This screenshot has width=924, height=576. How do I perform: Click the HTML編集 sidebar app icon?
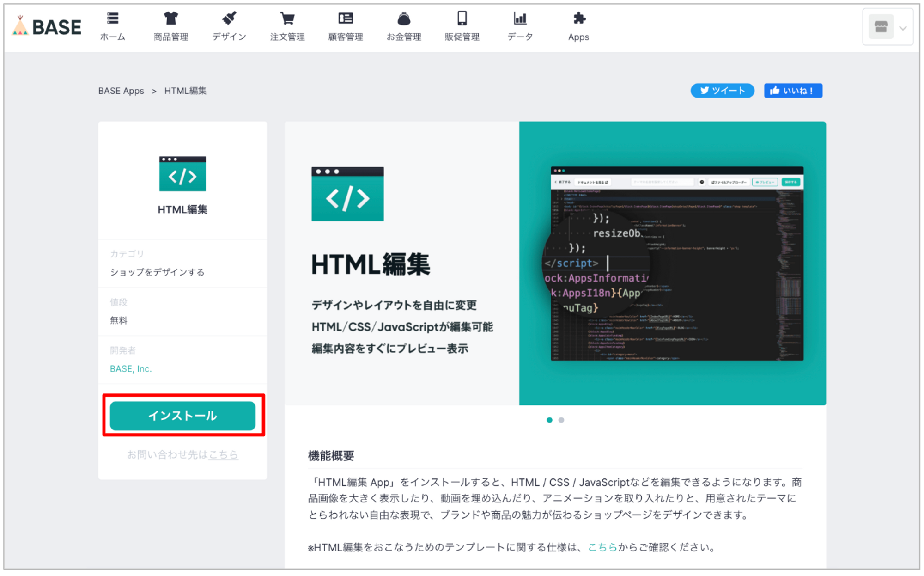point(182,173)
